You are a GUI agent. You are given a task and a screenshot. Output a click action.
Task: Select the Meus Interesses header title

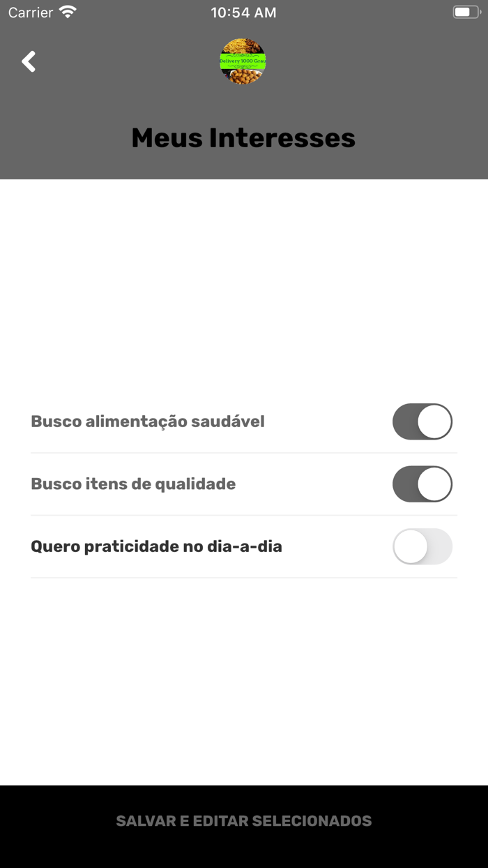(x=243, y=137)
